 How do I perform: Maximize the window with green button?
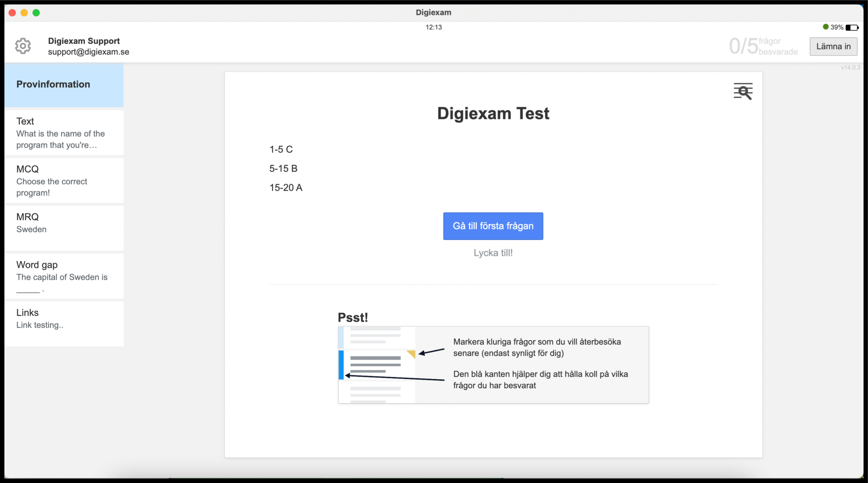click(36, 13)
